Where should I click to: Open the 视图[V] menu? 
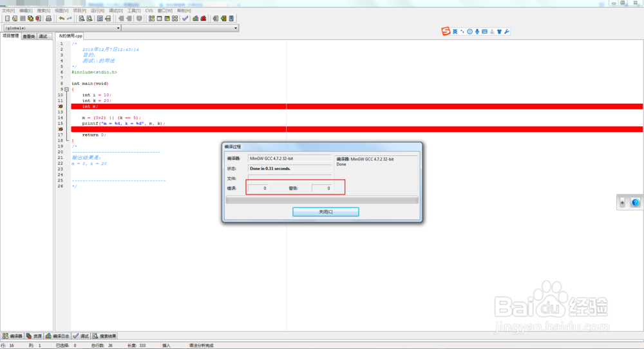pos(62,11)
